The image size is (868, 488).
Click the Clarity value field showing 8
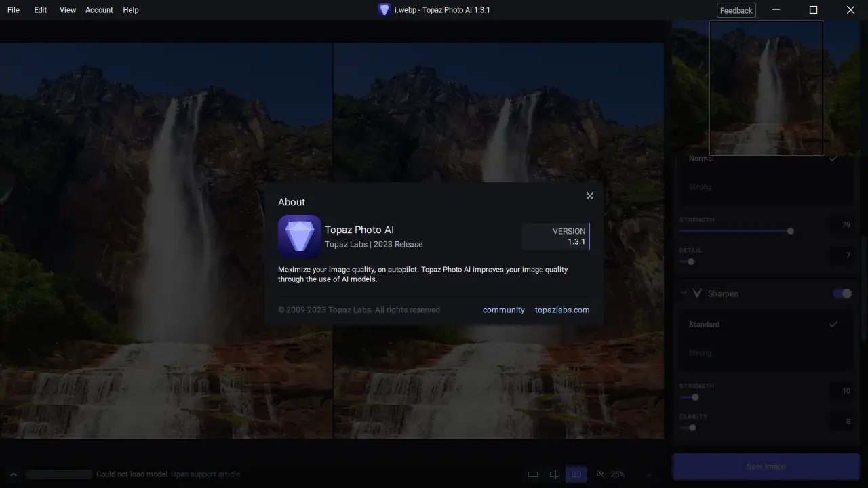tap(841, 422)
